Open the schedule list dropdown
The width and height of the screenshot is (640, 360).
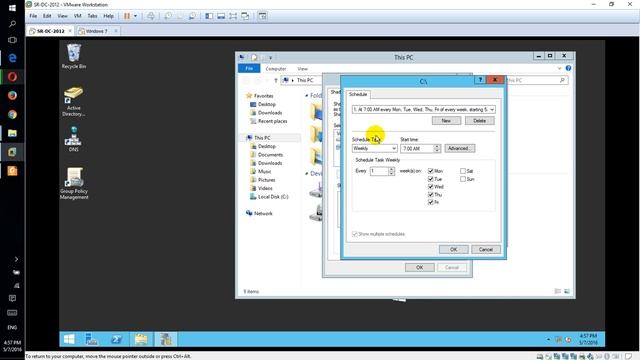[x=492, y=109]
